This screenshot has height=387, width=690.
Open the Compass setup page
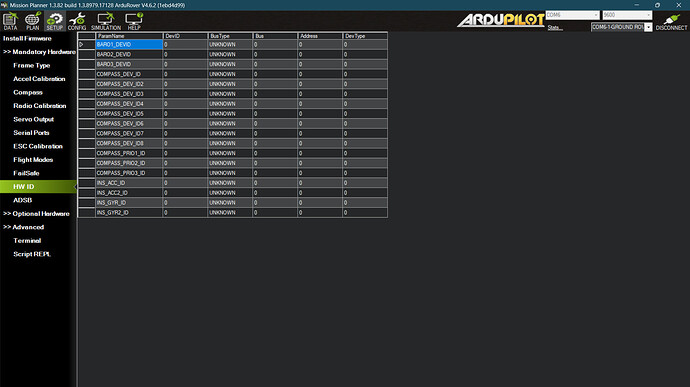click(28, 92)
